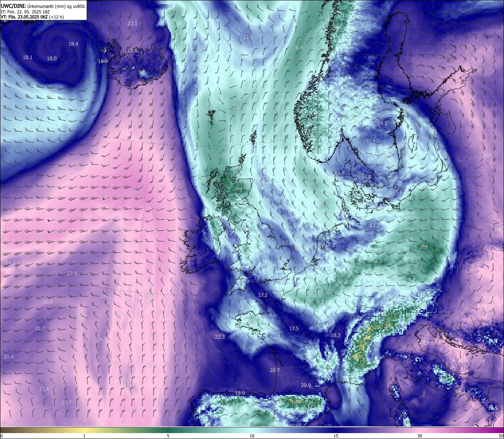Click the 19.9 value label near Spain

(x=240, y=393)
